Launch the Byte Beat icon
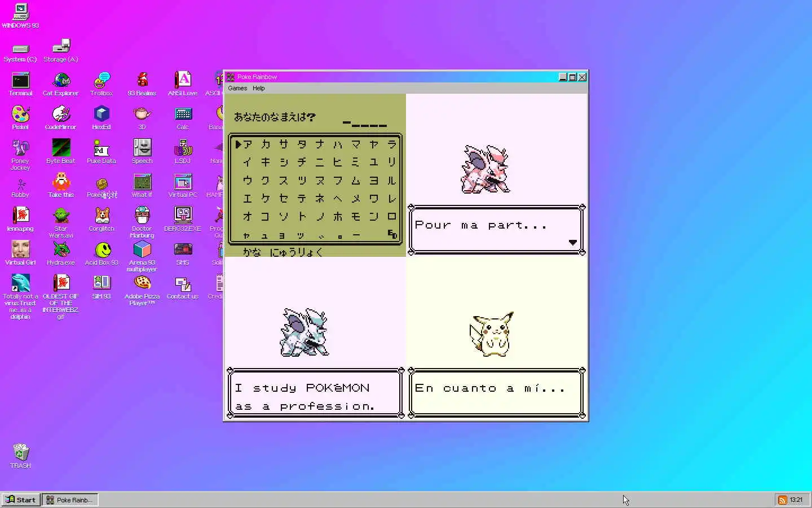Screen dimensions: 812x508 (61, 152)
